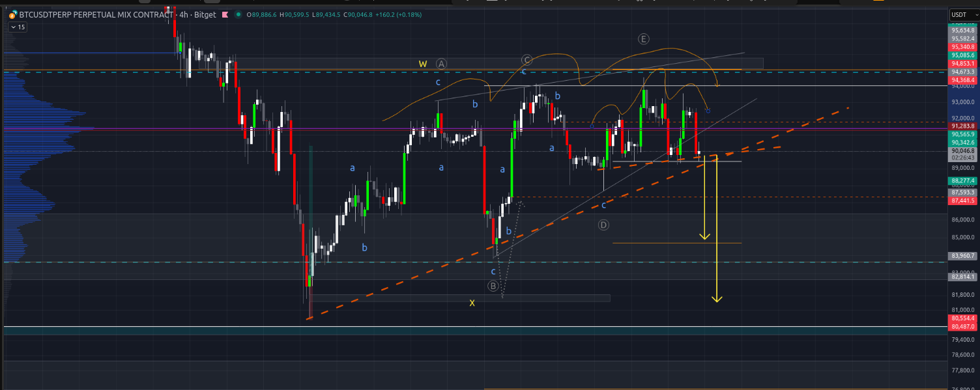980x390 pixels.
Task: Click the circled E wave label
Action: (644, 40)
